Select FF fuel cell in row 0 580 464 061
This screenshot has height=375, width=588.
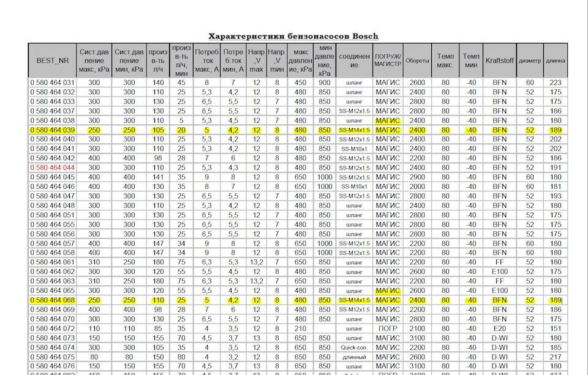tap(500, 262)
